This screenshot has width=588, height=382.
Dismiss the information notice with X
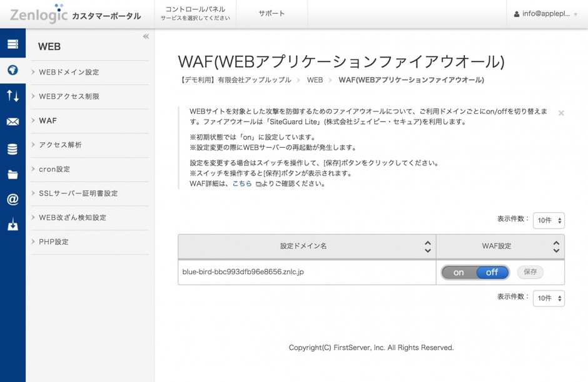[x=561, y=113]
